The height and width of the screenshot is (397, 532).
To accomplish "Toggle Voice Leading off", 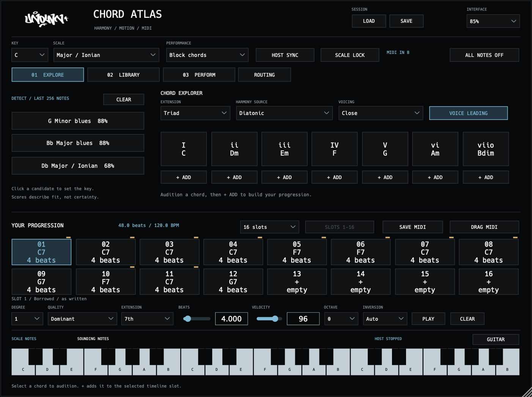I will (468, 113).
